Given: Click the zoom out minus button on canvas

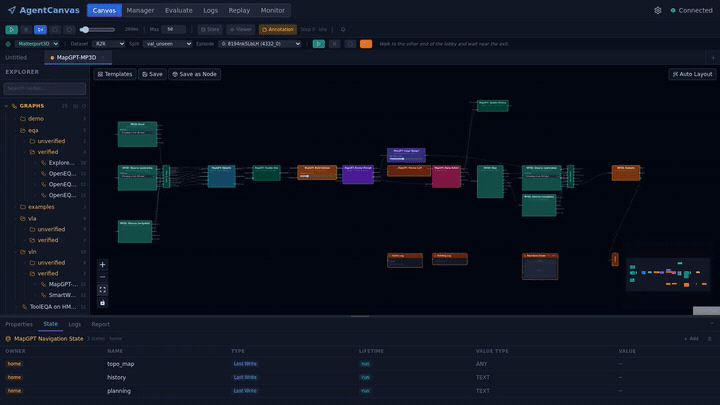Looking at the screenshot, I should tap(102, 277).
